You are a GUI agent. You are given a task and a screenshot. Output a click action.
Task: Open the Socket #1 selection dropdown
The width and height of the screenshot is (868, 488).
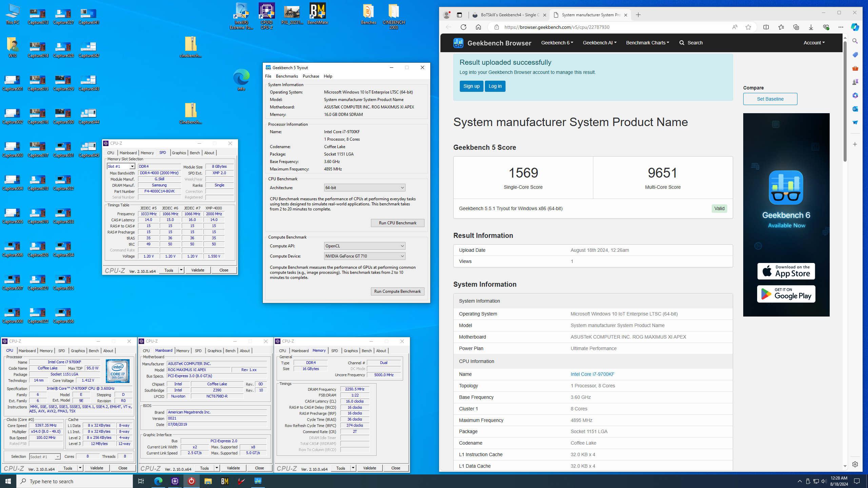coord(45,456)
